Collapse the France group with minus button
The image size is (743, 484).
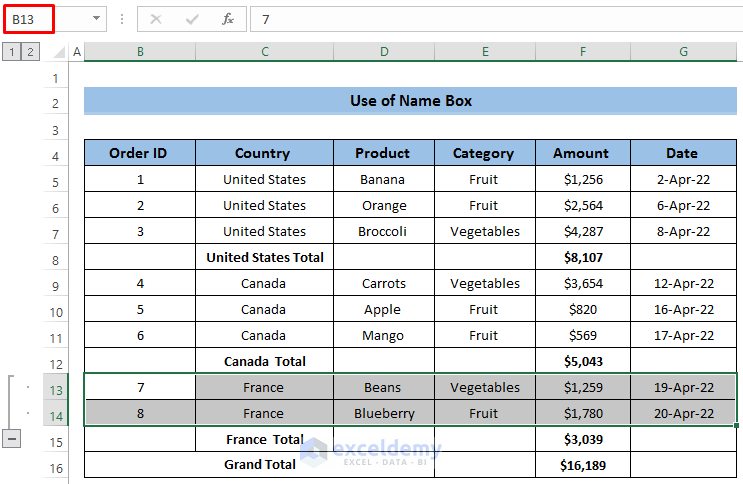tap(12, 438)
